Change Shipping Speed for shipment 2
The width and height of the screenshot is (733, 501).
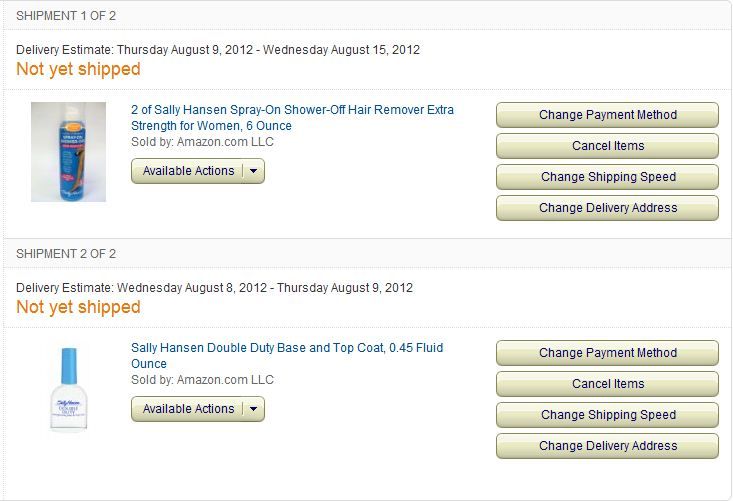tap(607, 415)
